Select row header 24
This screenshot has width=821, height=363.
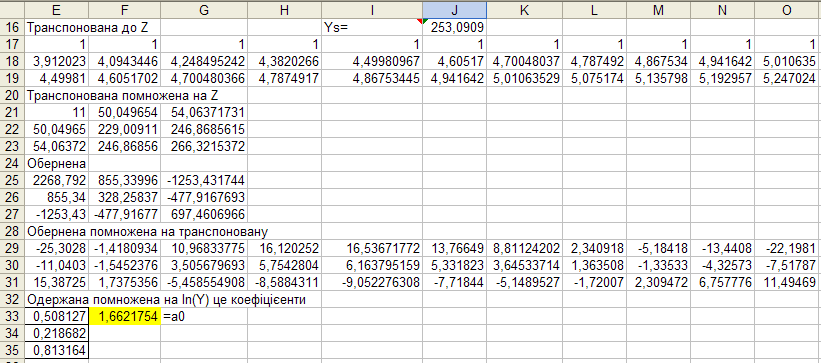pyautogui.click(x=12, y=163)
